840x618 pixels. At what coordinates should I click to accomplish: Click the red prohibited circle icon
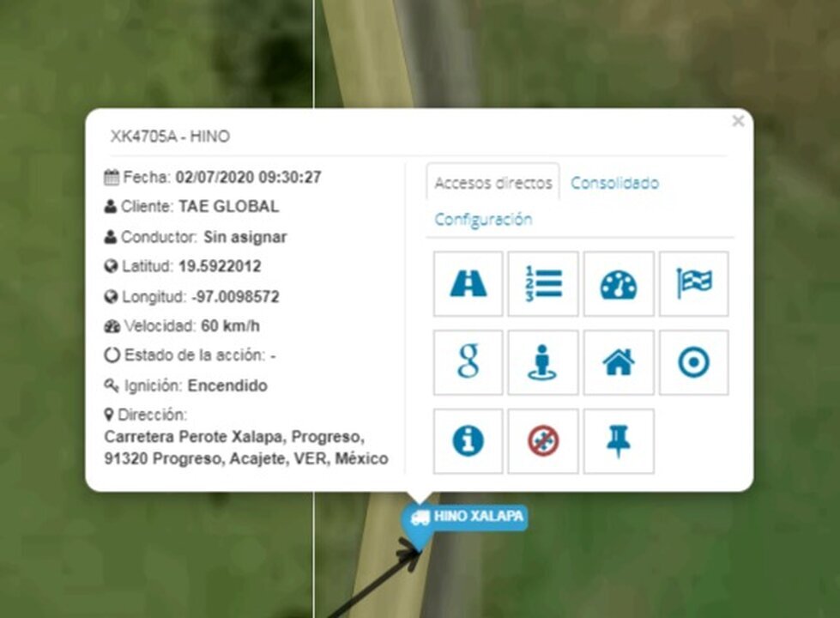(x=543, y=441)
